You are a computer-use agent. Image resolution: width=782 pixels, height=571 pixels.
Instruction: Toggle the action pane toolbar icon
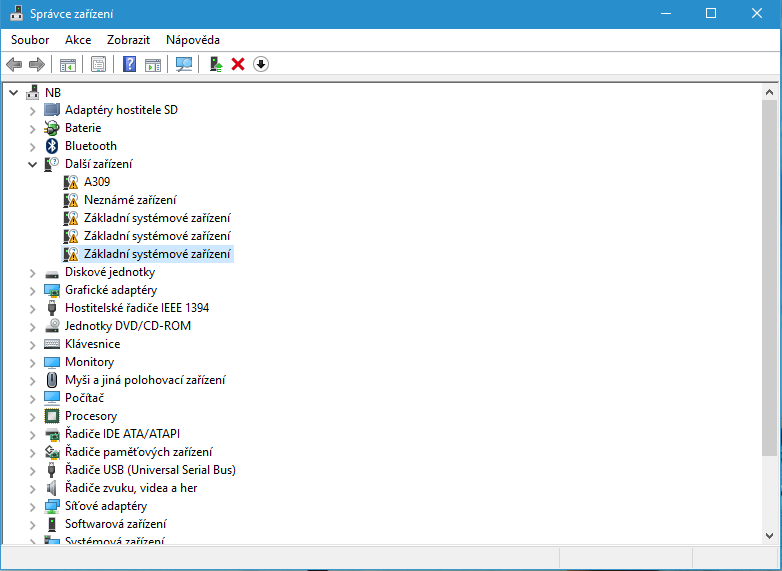(153, 65)
